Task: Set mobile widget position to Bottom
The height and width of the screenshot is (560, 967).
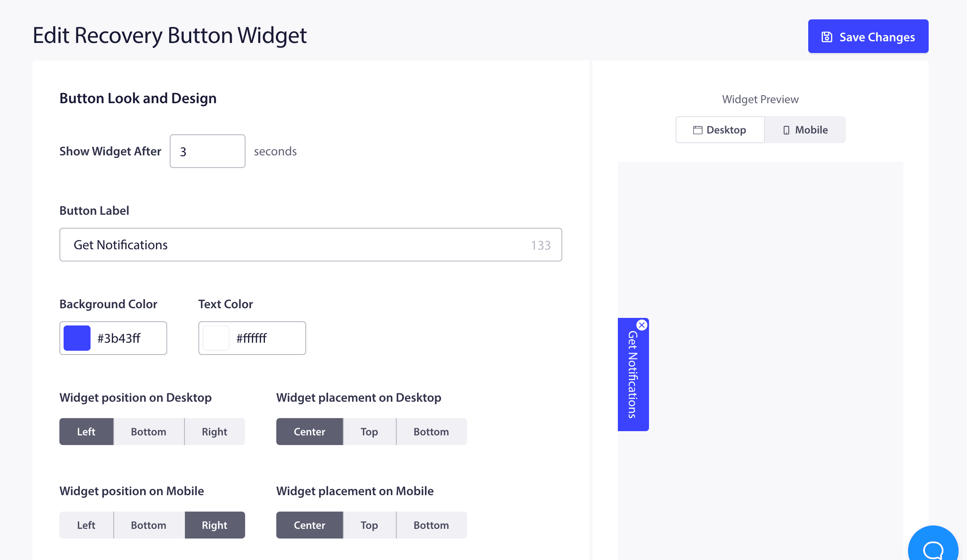Action: pos(149,525)
